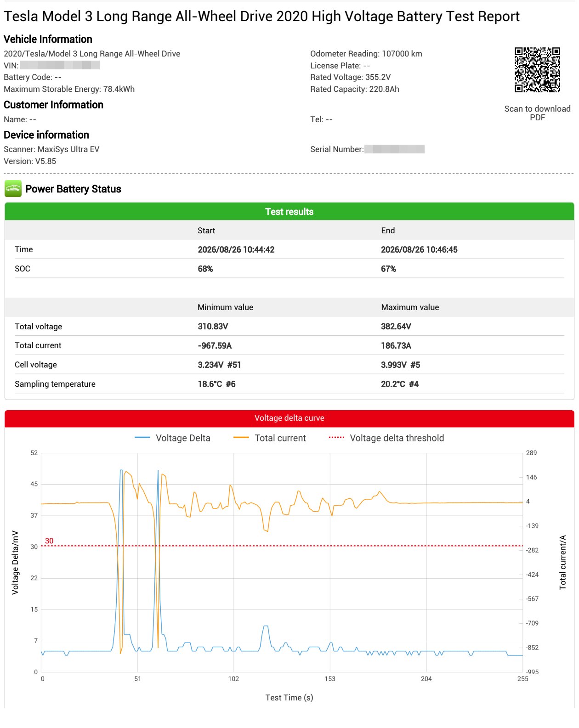The image size is (579, 728).
Task: Select minimum temperature 18.6°C #6
Action: (x=216, y=384)
